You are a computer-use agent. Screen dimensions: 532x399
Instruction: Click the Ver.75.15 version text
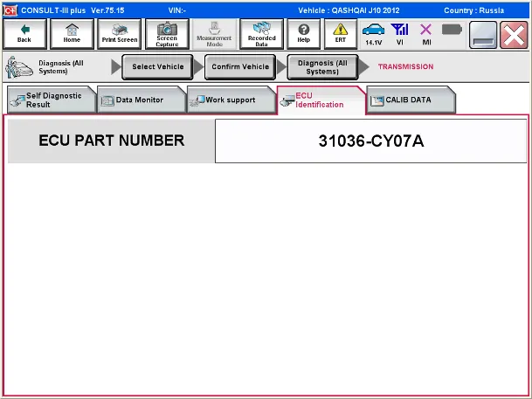click(x=107, y=10)
